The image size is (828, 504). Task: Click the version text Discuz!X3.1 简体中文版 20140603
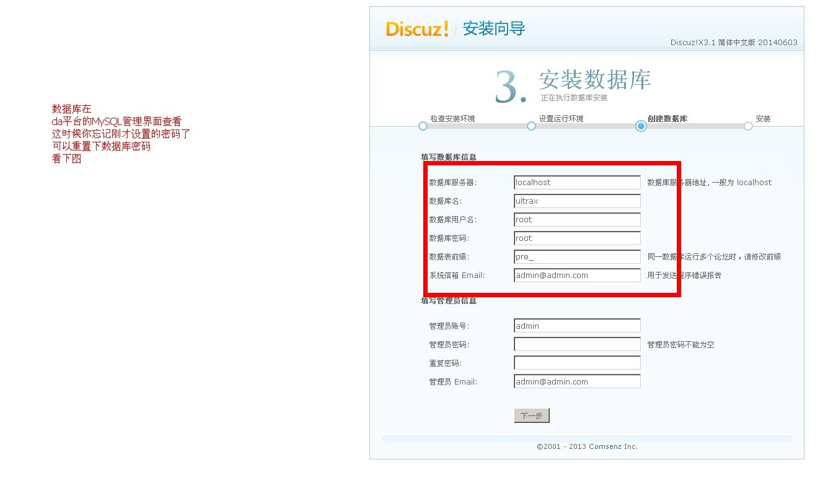[734, 43]
